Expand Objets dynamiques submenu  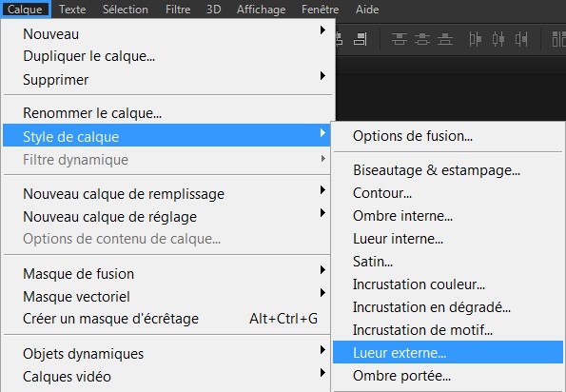pos(166,353)
